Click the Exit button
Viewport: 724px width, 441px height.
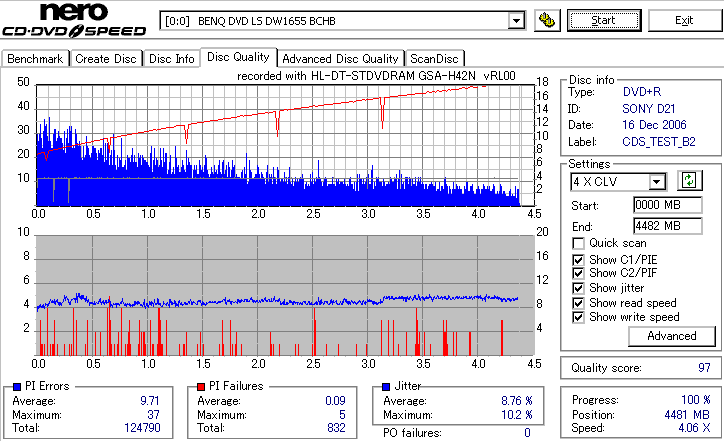(684, 20)
